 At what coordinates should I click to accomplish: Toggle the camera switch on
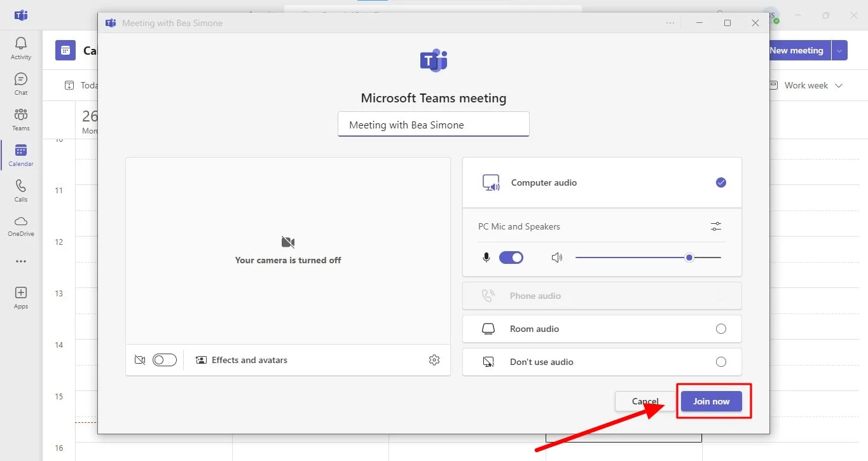coord(165,360)
